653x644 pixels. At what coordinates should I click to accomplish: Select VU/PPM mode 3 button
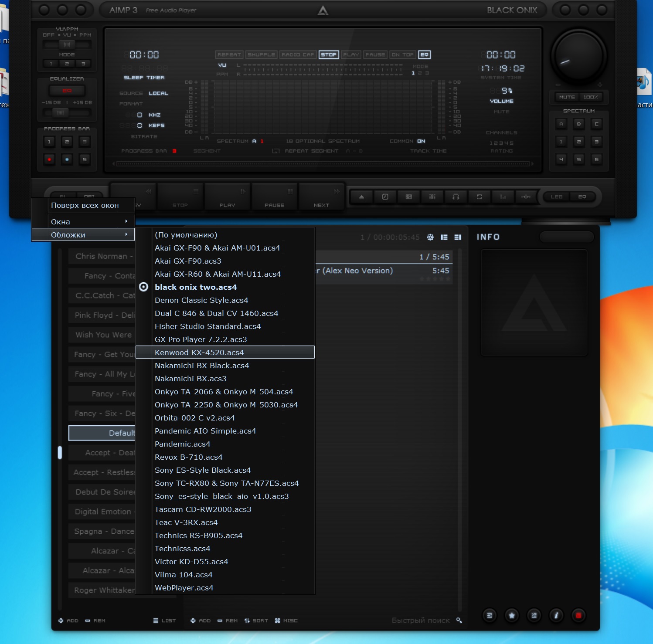[83, 64]
